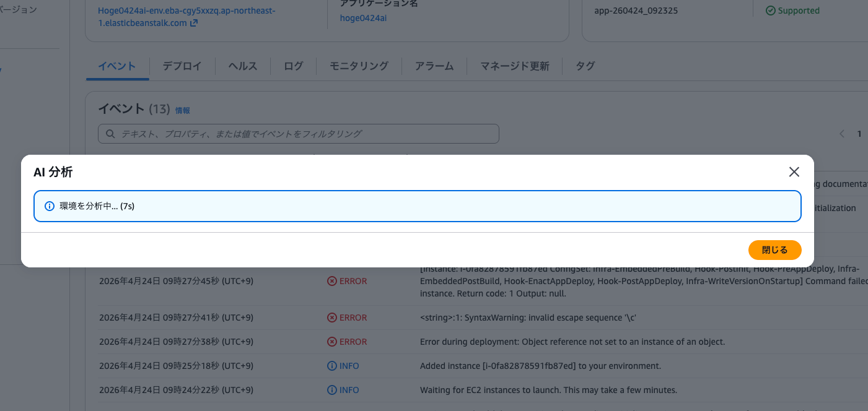
Task: Click the INFO icon on the EC2 launch wait row
Action: [x=331, y=390]
